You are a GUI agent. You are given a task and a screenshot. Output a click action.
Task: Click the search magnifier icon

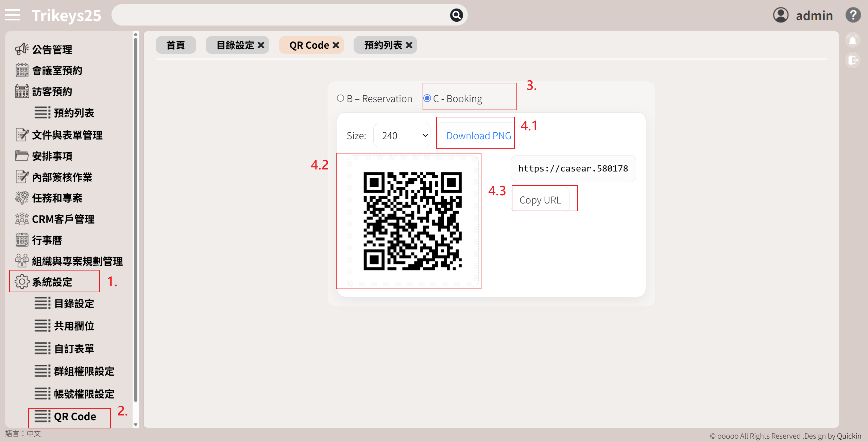tap(456, 15)
